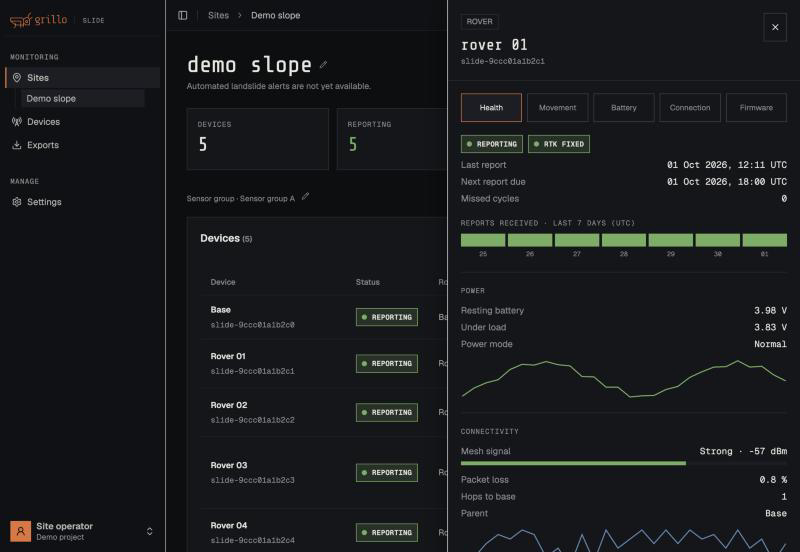Click the Exports download icon
Viewport: 800px width, 552px height.
click(17, 145)
